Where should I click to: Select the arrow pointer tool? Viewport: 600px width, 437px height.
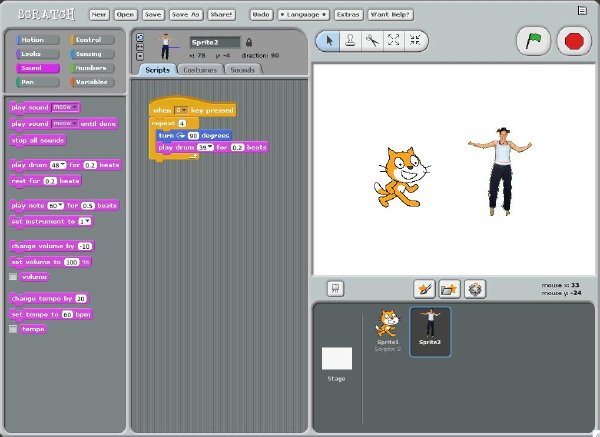pos(329,41)
